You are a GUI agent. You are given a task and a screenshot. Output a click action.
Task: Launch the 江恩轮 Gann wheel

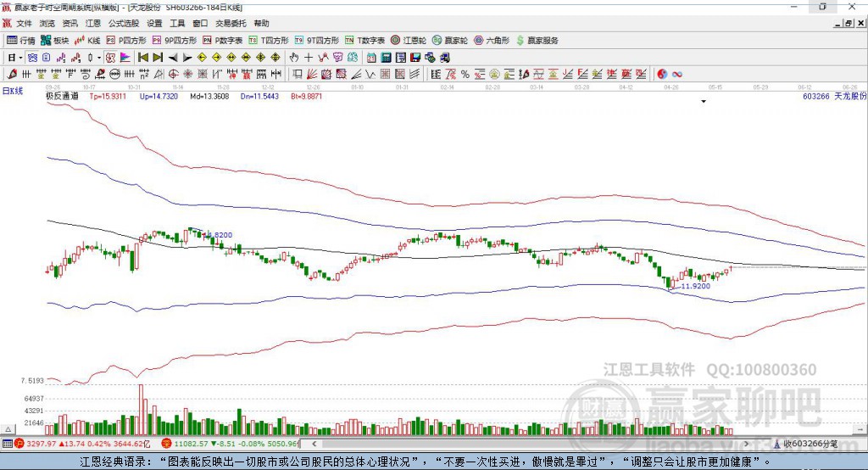click(x=409, y=41)
